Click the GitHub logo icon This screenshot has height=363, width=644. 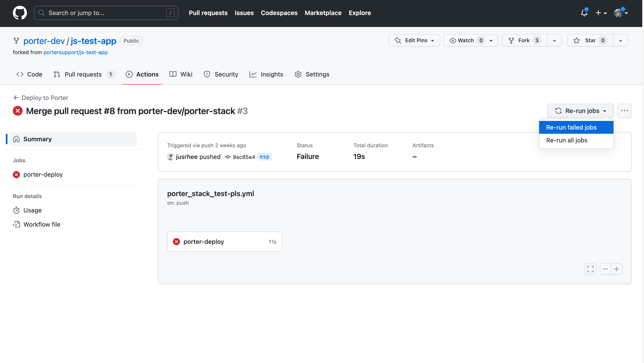(20, 13)
